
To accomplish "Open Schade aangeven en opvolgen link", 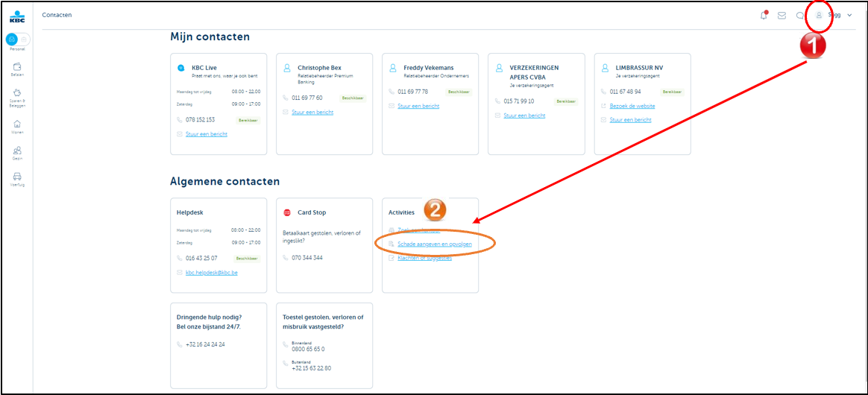I will (435, 244).
